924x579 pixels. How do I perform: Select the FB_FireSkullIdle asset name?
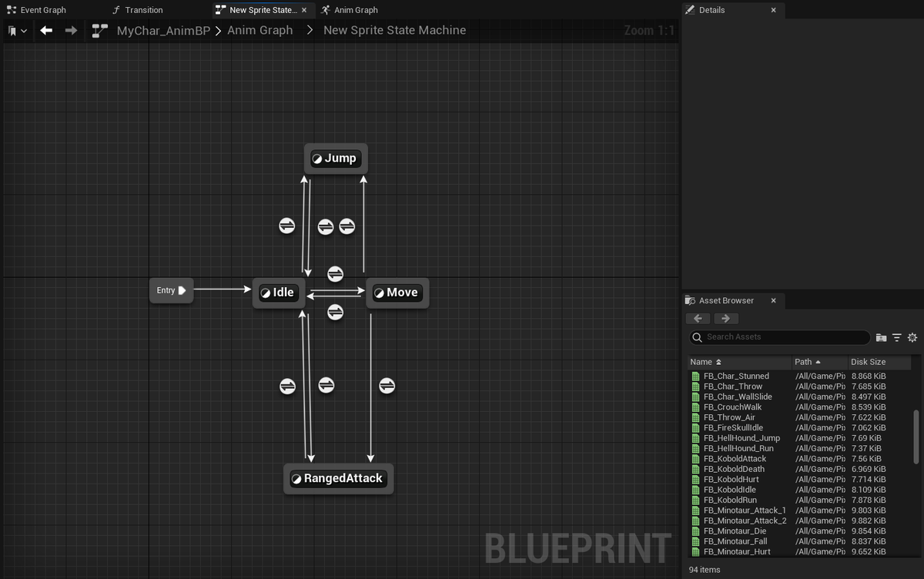(733, 428)
